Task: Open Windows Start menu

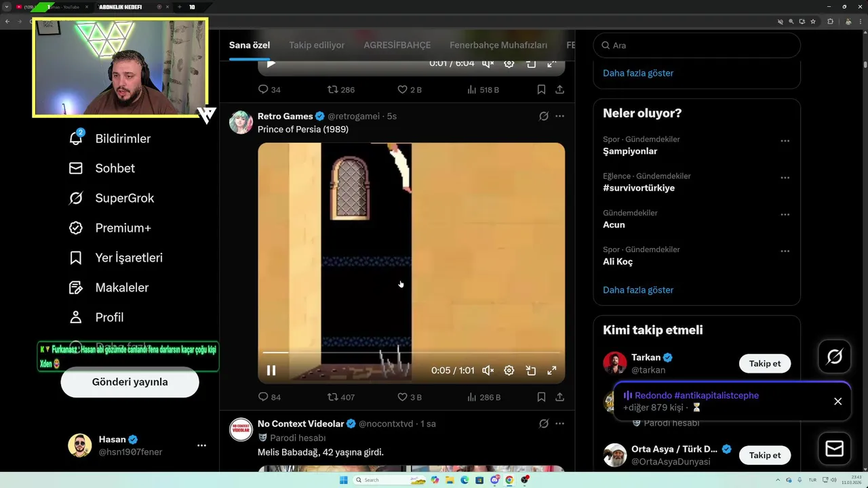Action: [x=343, y=480]
